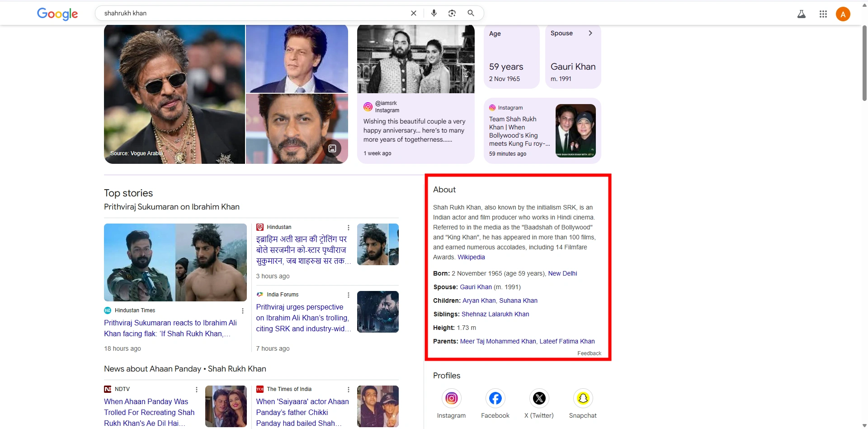Viewport: 868px width, 429px height.
Task: Click '1 week ago' on Instagram post
Action: 377,153
